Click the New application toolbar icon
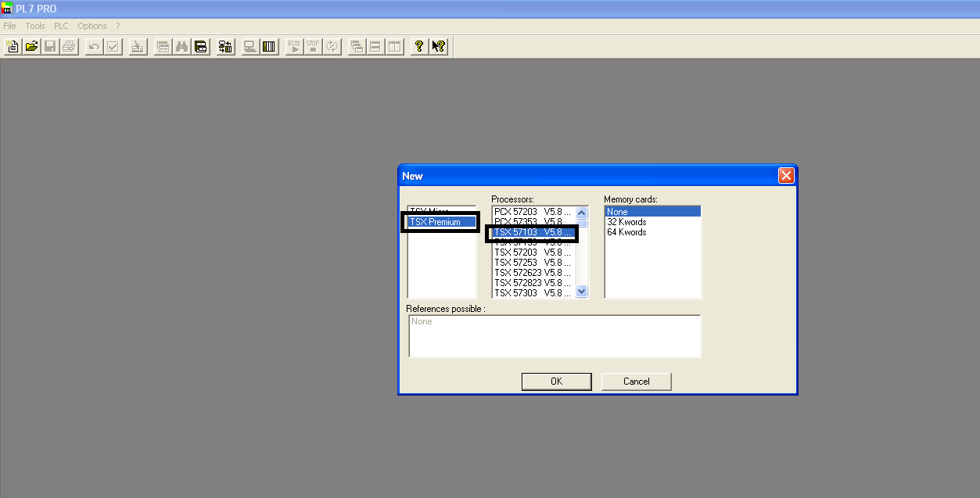This screenshot has height=498, width=980. [x=13, y=46]
